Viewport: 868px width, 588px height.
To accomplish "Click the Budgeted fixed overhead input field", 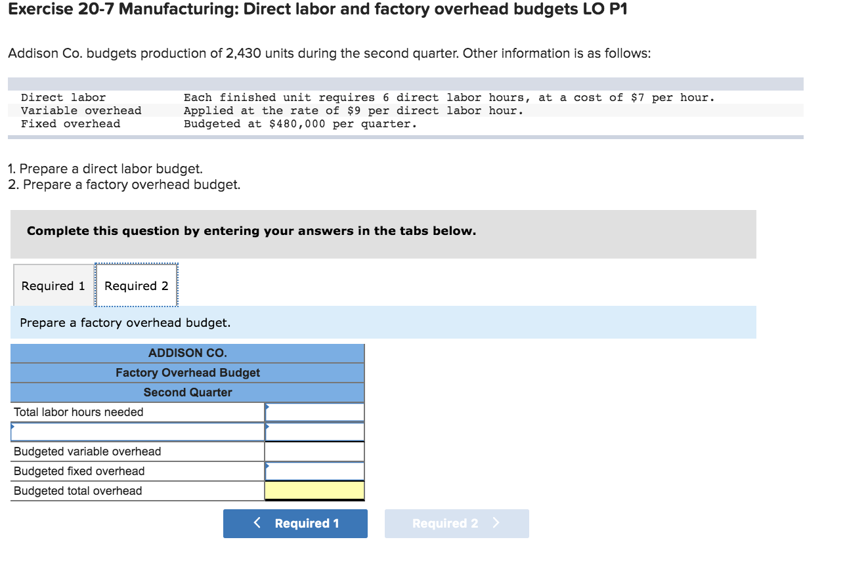I will (x=315, y=471).
